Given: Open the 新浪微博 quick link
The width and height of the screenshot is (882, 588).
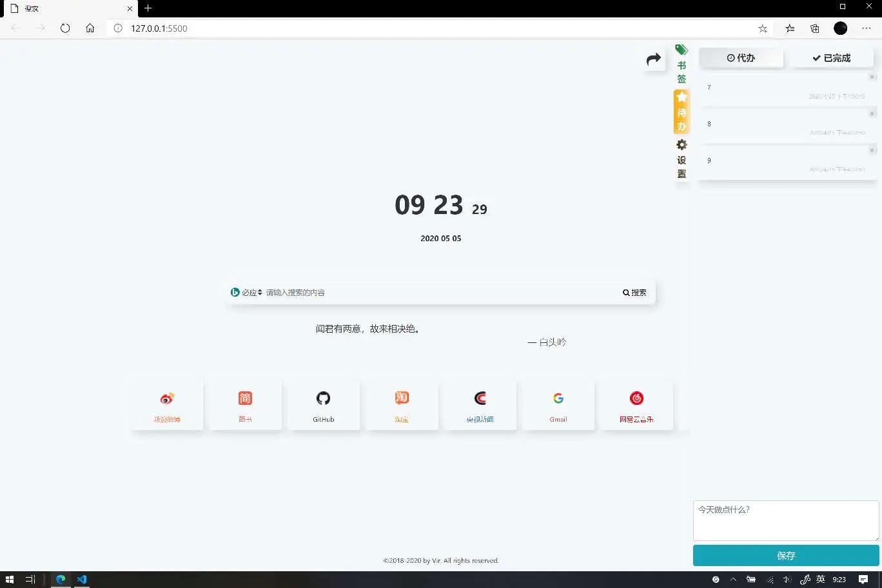Looking at the screenshot, I should click(x=167, y=404).
